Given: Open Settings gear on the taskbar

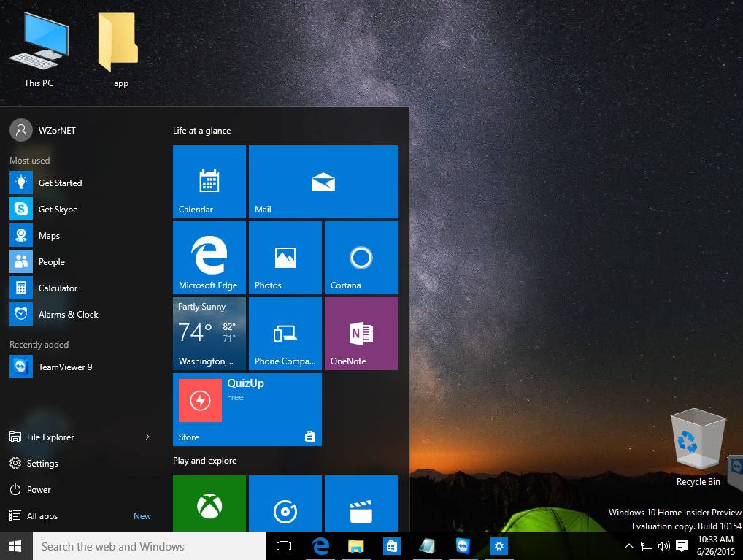Looking at the screenshot, I should pyautogui.click(x=498, y=546).
